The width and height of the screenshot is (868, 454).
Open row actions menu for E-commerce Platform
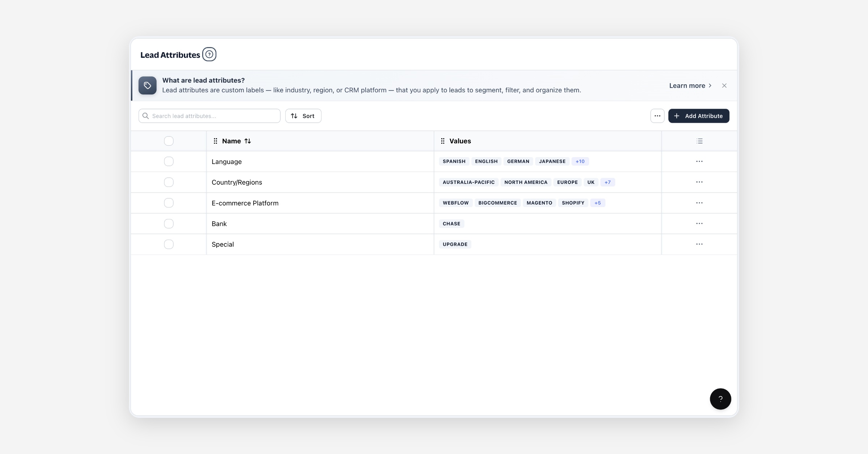click(699, 203)
